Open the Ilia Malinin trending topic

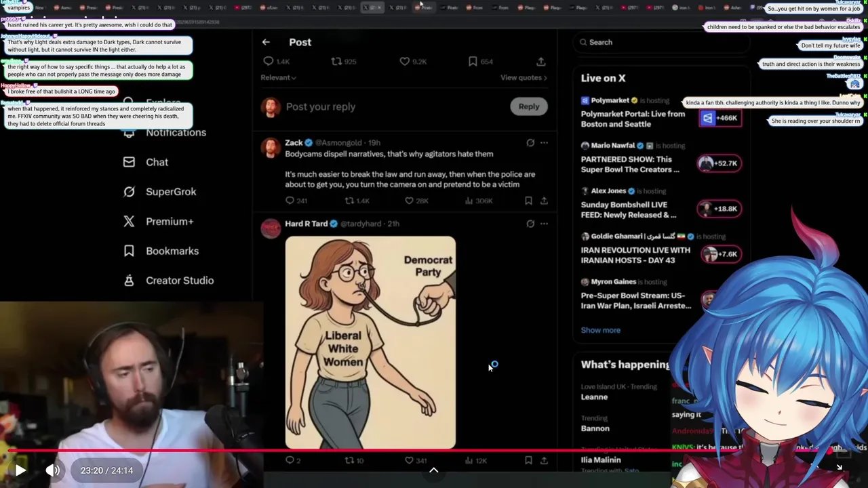[x=600, y=460]
